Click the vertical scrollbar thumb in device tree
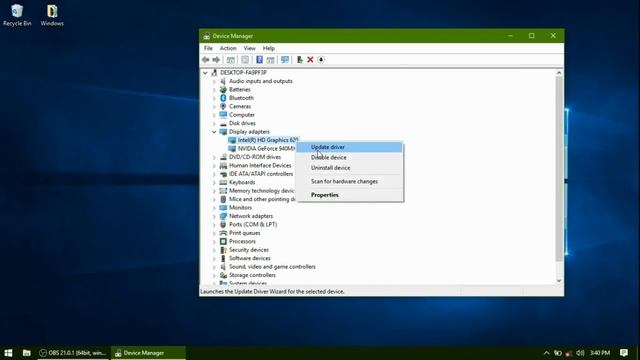The height and width of the screenshot is (360, 640). point(559,169)
